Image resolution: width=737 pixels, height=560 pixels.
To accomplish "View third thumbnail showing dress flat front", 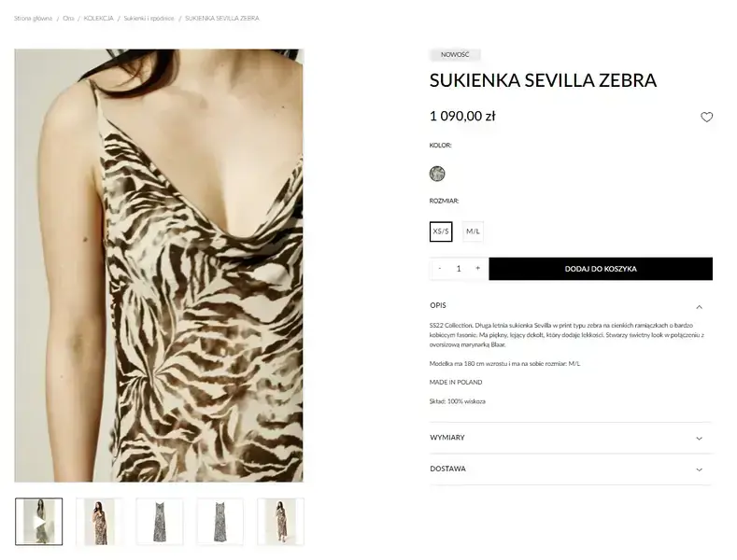I will pos(160,522).
